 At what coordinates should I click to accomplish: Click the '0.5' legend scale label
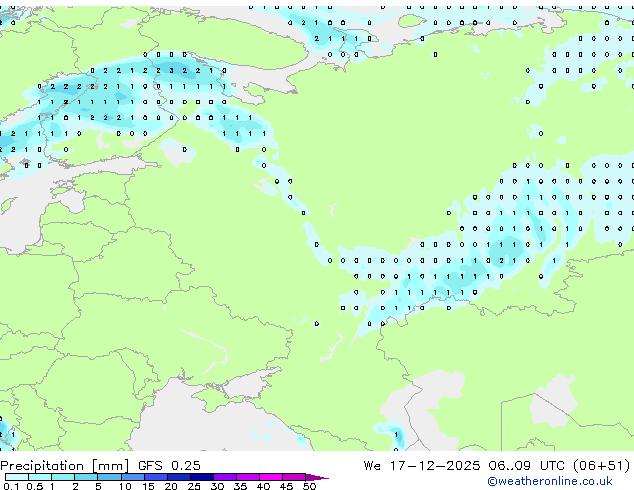(x=35, y=486)
